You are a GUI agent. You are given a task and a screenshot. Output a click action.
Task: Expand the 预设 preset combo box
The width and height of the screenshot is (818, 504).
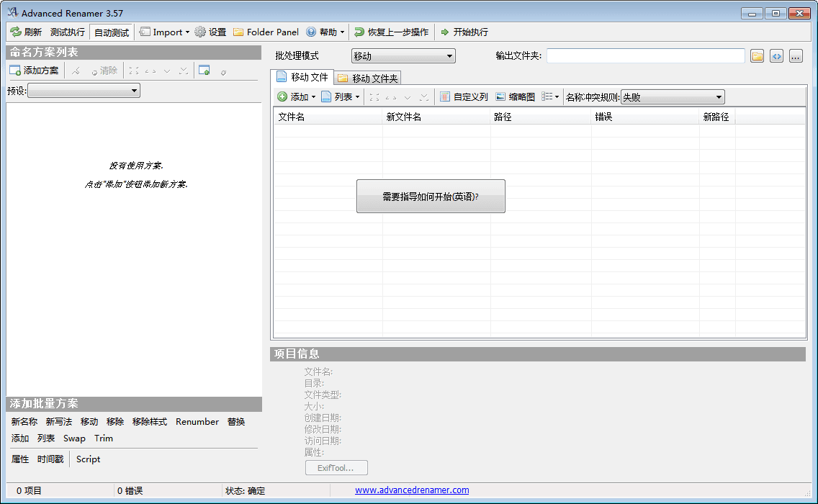84,91
